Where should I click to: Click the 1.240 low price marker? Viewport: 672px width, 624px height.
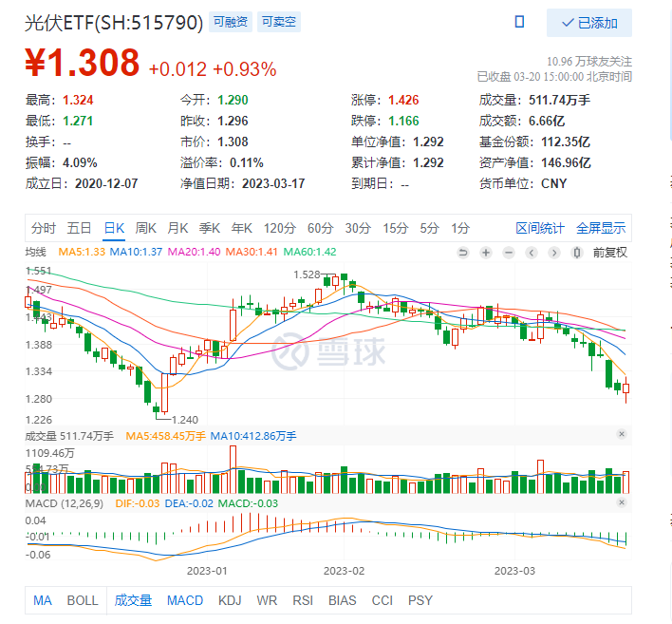pyautogui.click(x=185, y=420)
